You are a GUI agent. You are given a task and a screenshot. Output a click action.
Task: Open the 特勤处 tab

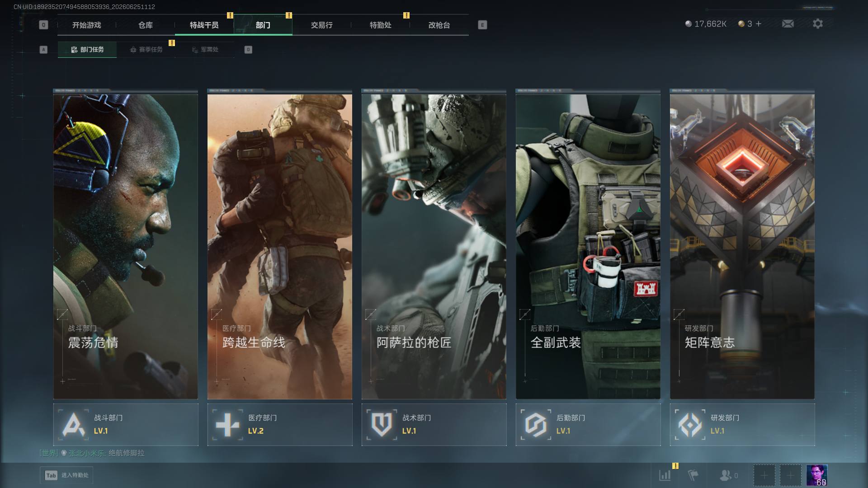380,25
